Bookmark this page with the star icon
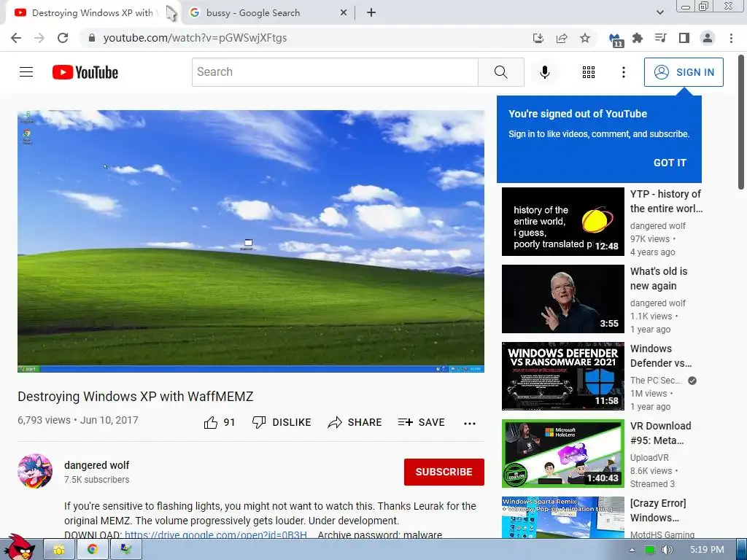Screen dimensions: 747x560 [x=585, y=38]
